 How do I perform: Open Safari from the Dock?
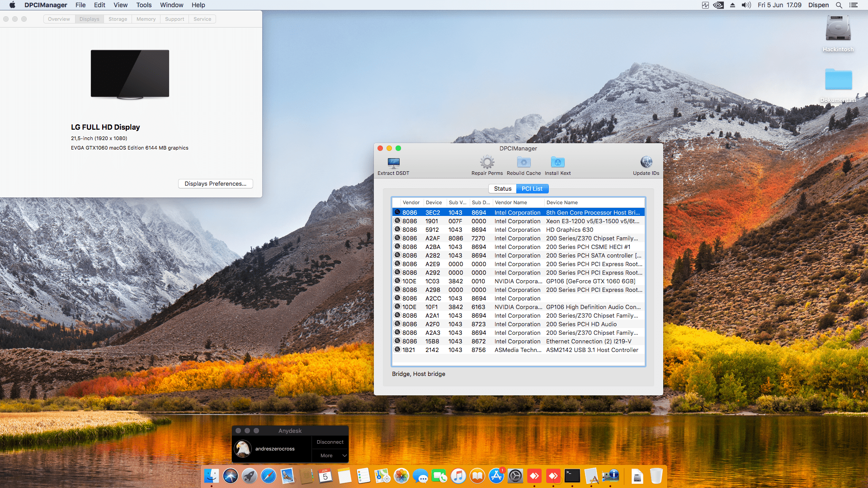coord(269,476)
